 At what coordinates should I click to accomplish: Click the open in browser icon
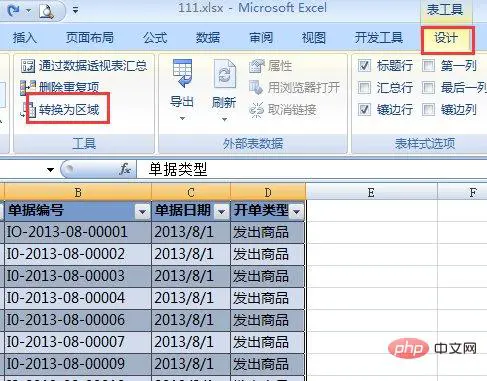pos(256,87)
